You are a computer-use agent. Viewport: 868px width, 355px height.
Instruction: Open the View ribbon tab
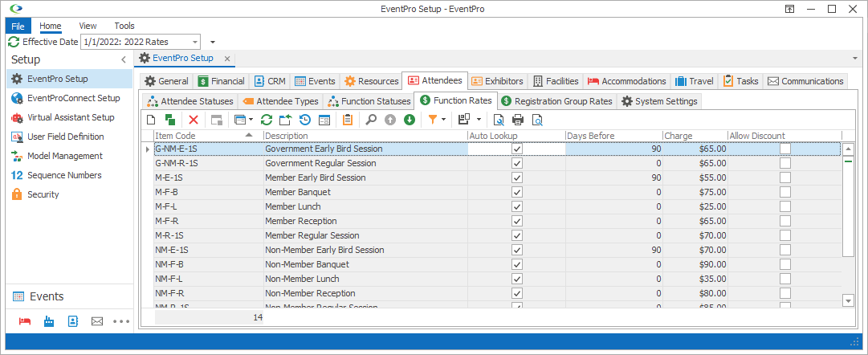click(x=88, y=26)
